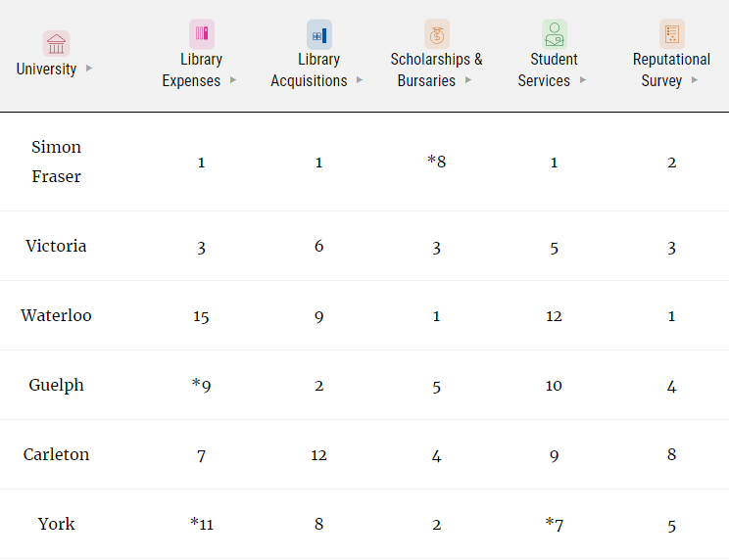Screen dimensions: 729x560
Task: Click the sort arrow beside Library Expenses
Action: (x=233, y=80)
